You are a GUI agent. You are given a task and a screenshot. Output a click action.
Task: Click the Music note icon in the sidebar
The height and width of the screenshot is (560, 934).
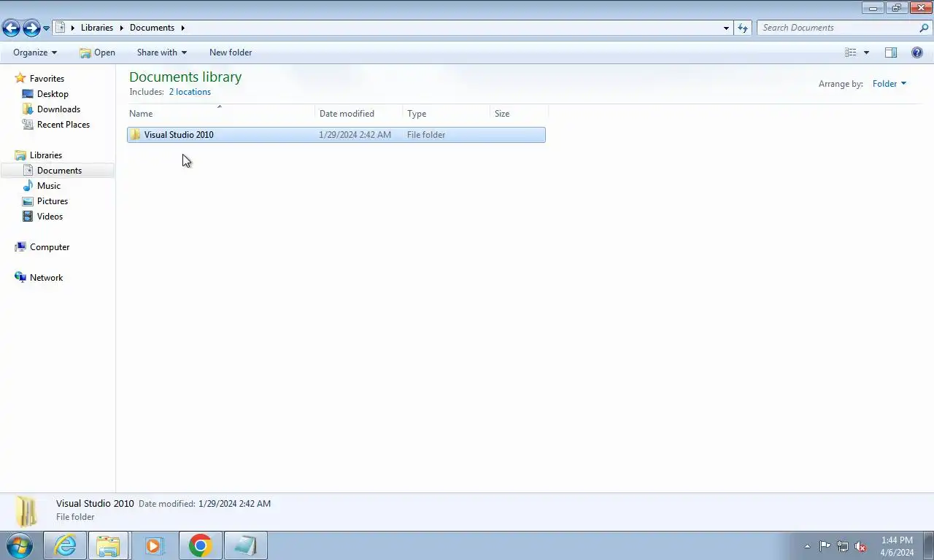pos(28,186)
